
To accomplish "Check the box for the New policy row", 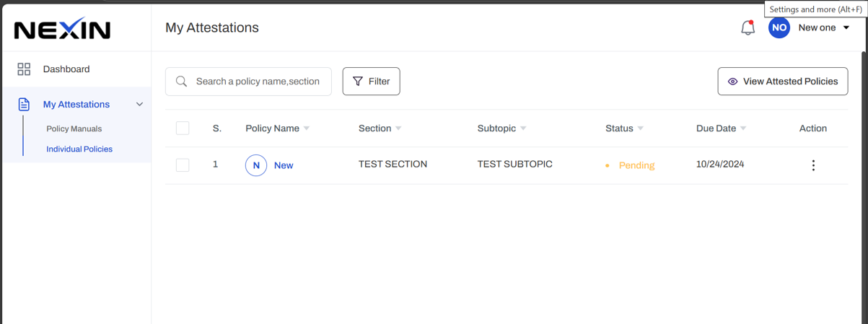I will point(183,165).
